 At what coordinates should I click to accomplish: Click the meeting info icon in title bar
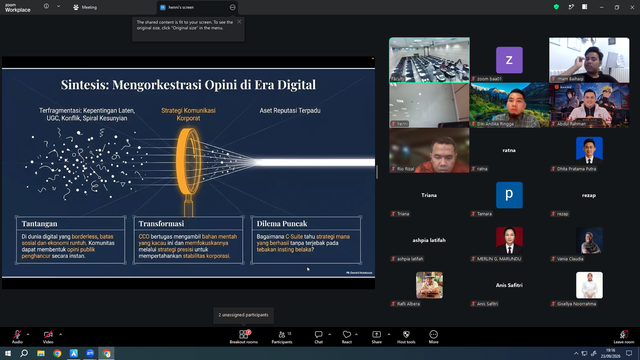(46, 7)
